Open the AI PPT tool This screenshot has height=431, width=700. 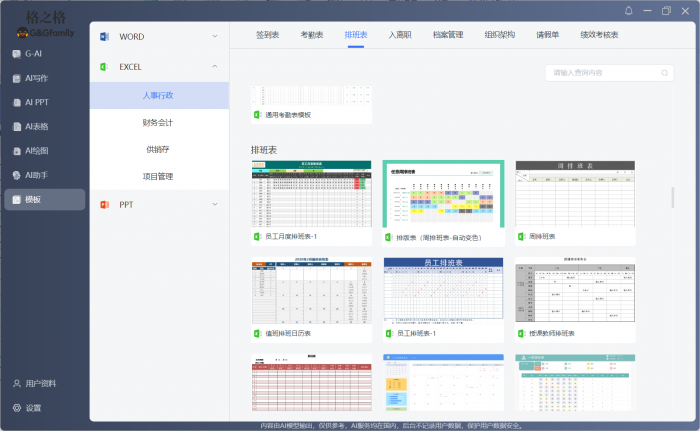(x=37, y=102)
